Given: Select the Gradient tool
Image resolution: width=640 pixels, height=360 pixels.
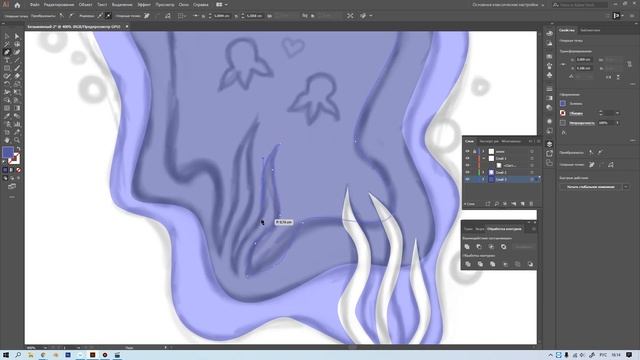Looking at the screenshot, I should point(17,108).
